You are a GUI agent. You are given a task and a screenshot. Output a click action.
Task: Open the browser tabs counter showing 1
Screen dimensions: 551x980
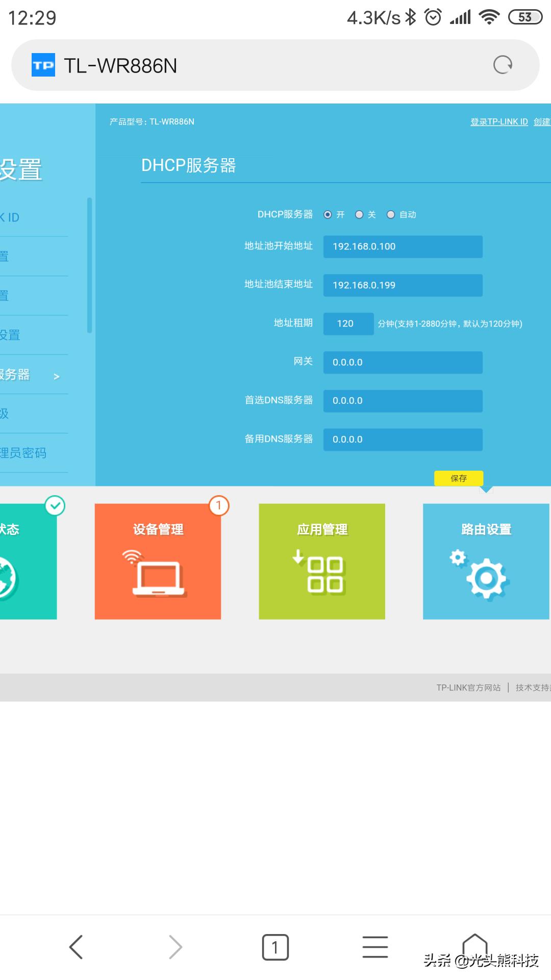coord(275,947)
